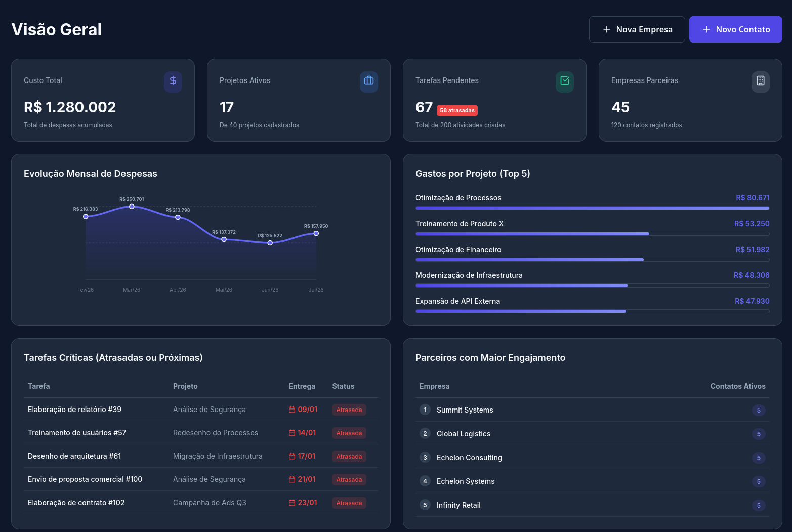Open task Desenho de arquitetura #61
This screenshot has height=532, width=792.
(74, 456)
